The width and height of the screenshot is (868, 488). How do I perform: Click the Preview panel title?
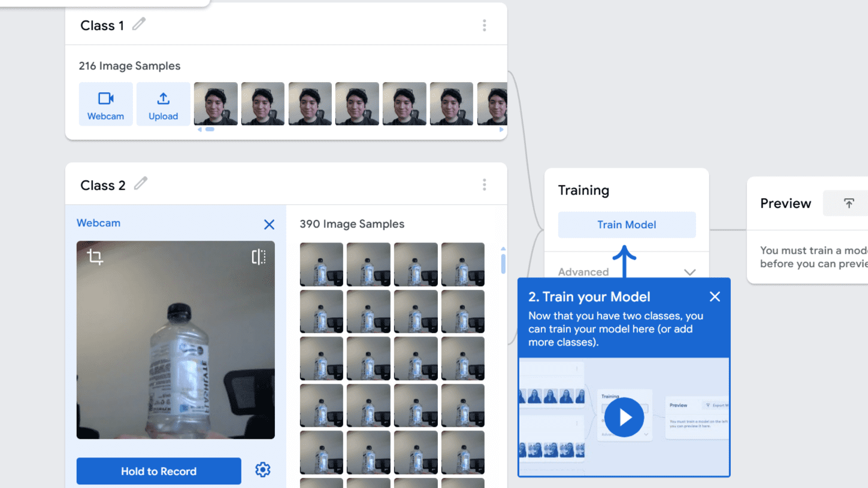[785, 204]
